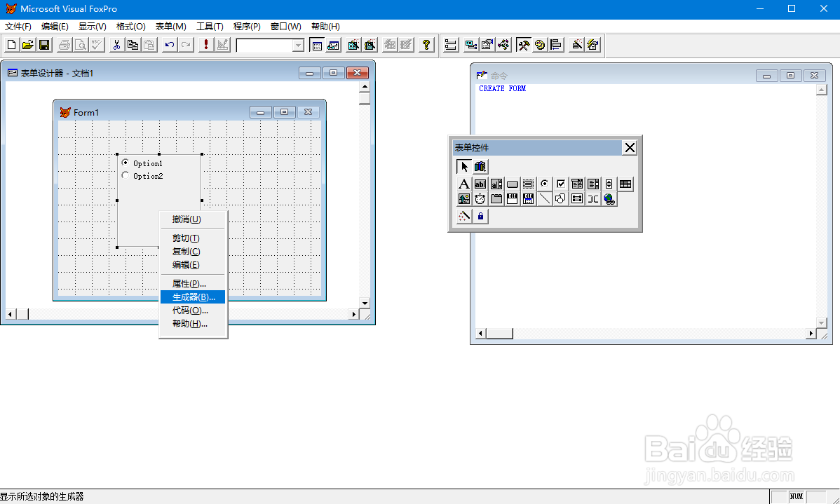
Task: Click the CREATE FORM command text
Action: click(502, 88)
